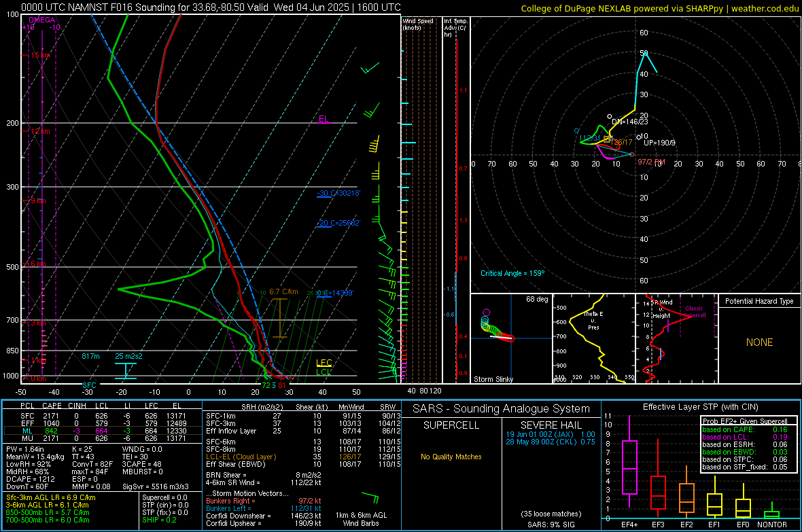Click the "UP=190/9" hodograph label
The height and width of the screenshot is (532, 802).
(659, 143)
